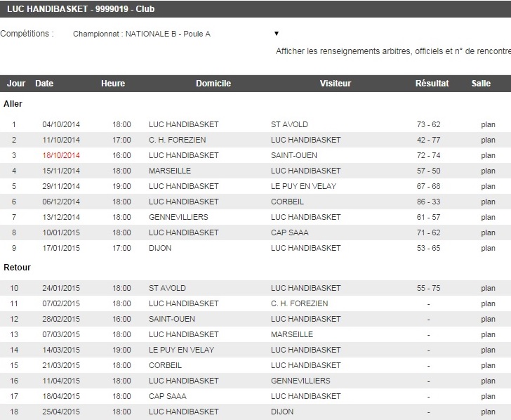Screen dimensions: 511x420
Task: Click the Résultat column header
Action: click(432, 84)
